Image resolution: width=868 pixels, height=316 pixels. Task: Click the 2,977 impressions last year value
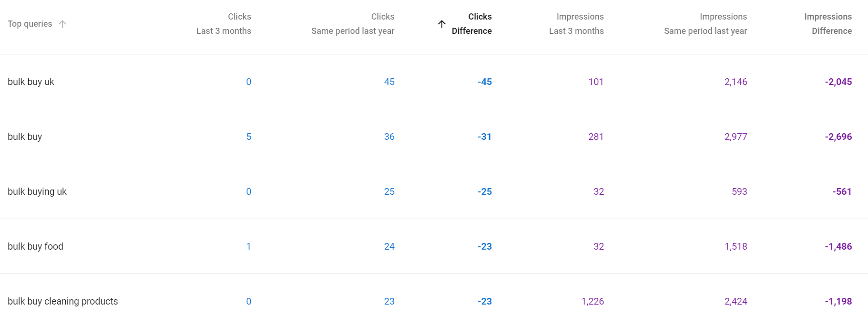(735, 137)
